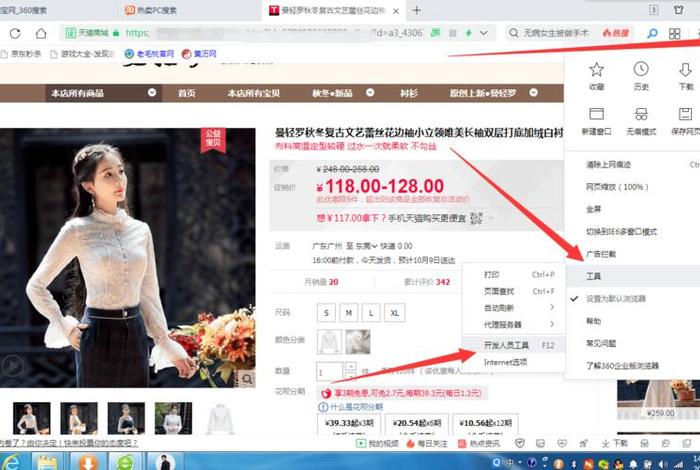Start 无痕模式 incognito icon

(x=641, y=114)
